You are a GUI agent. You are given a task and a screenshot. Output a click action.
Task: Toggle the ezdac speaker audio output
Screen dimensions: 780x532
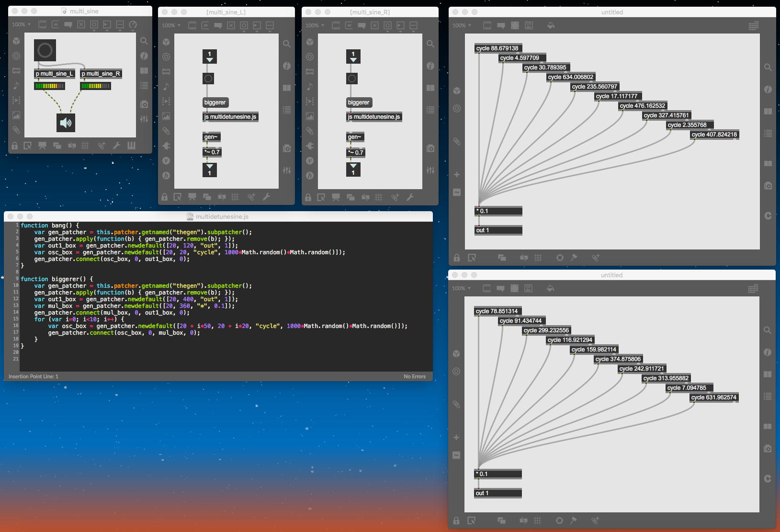66,123
